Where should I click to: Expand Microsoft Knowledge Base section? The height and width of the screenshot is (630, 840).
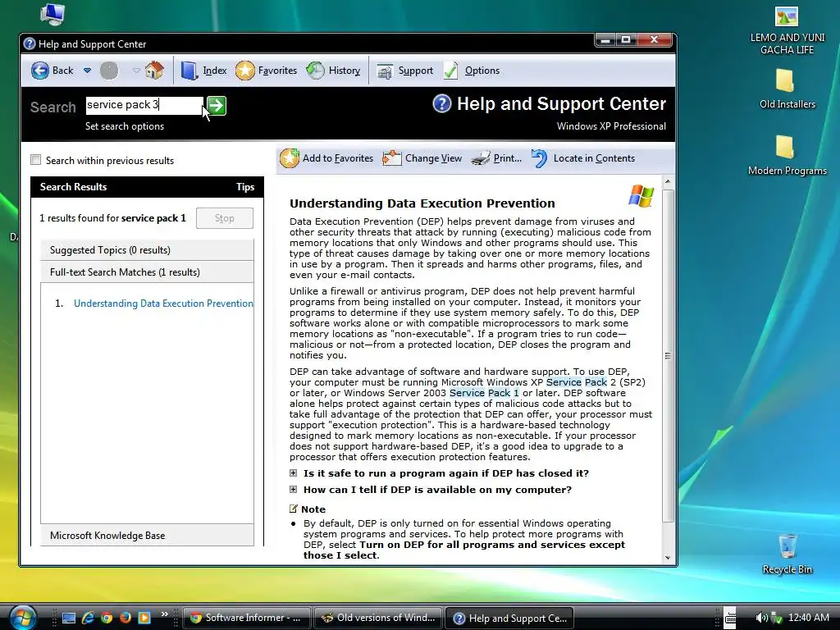click(x=147, y=535)
